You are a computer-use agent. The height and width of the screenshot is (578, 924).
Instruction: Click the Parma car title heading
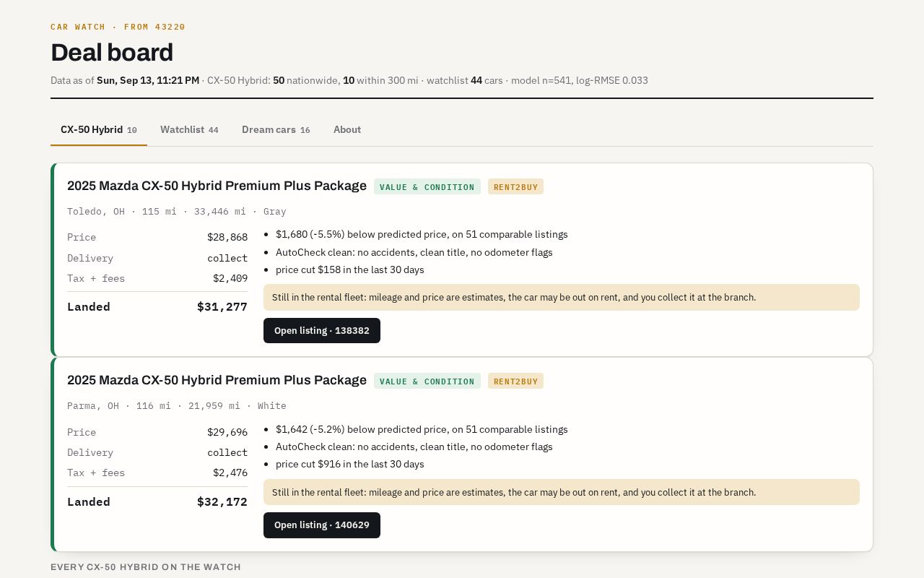click(x=217, y=381)
